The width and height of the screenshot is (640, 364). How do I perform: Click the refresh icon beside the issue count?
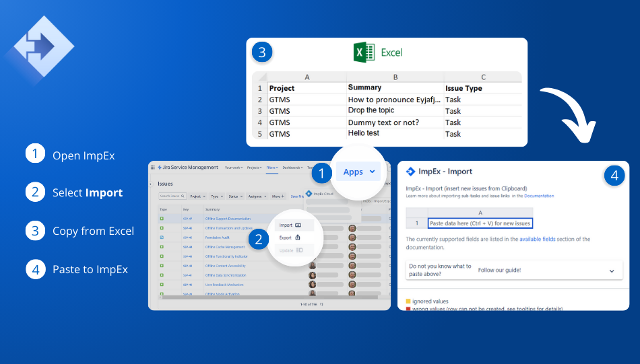(321, 304)
